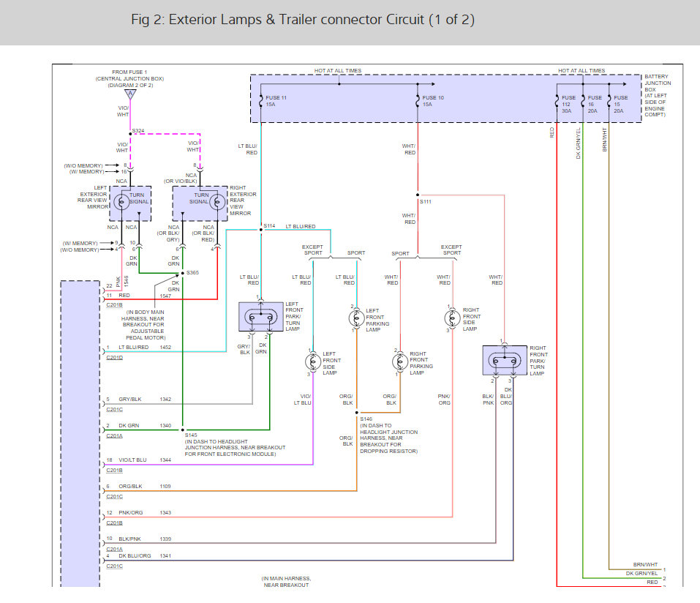Select the left exterior mirror turn signal lamp symbol
Image resolution: width=700 pixels, height=603 pixels.
click(121, 202)
